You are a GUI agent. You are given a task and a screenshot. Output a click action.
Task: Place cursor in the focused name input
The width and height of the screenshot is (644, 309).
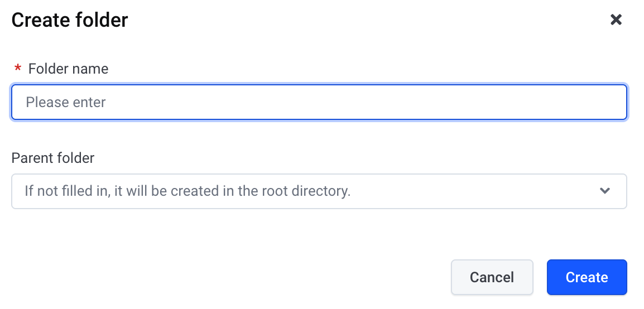click(319, 102)
